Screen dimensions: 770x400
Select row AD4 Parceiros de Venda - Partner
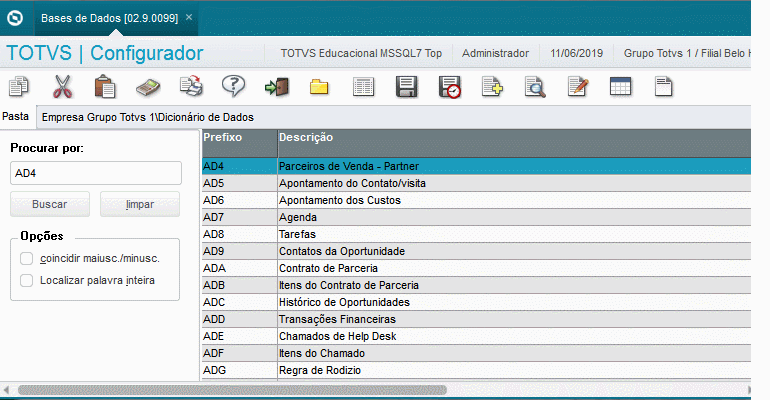tap(476, 166)
